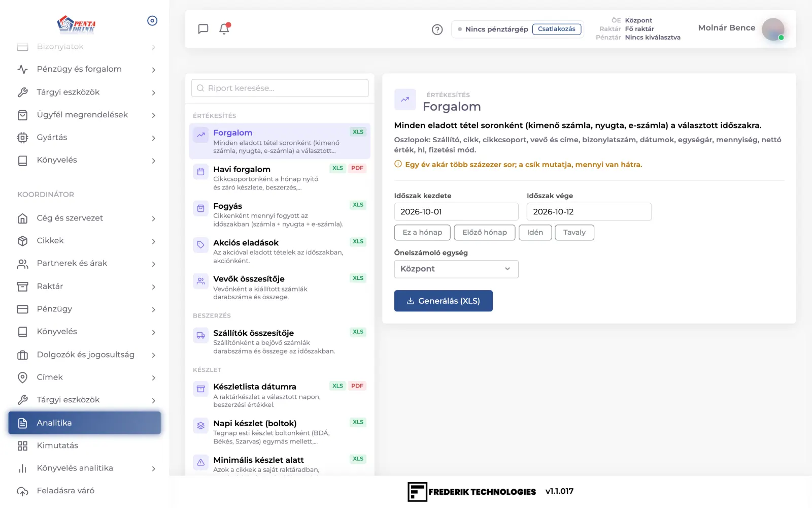This screenshot has height=508, width=812.
Task: Expand Dolgozók és jogosultság menu
Action: click(x=84, y=355)
